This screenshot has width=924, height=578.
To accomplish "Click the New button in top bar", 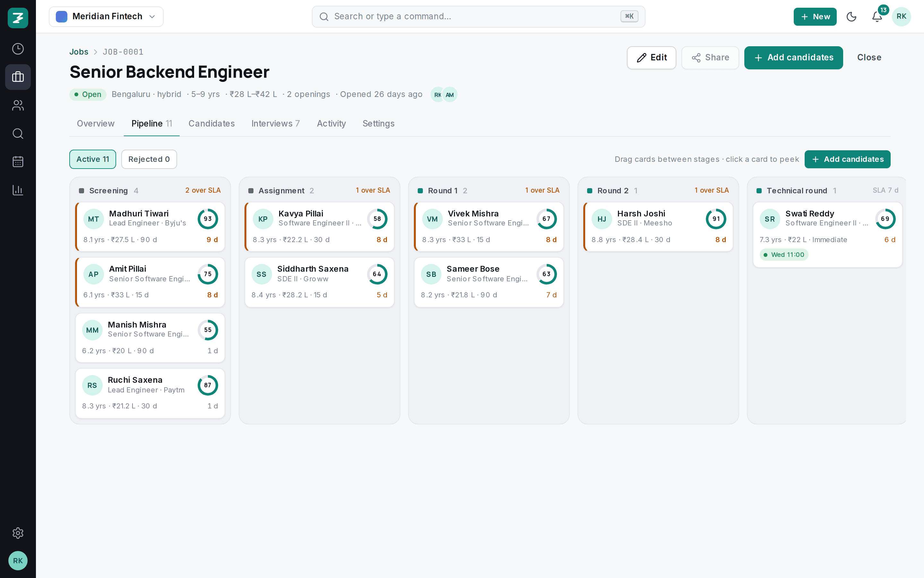I will click(815, 16).
